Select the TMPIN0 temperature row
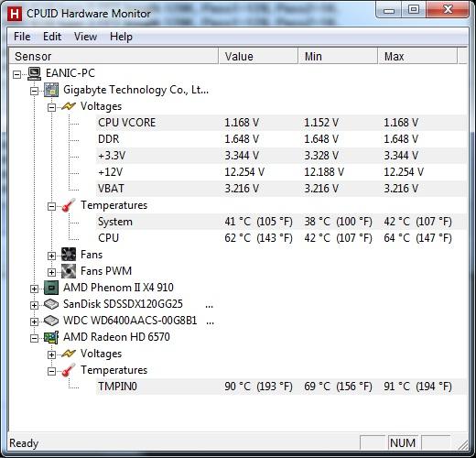476x458 pixels. point(281,387)
